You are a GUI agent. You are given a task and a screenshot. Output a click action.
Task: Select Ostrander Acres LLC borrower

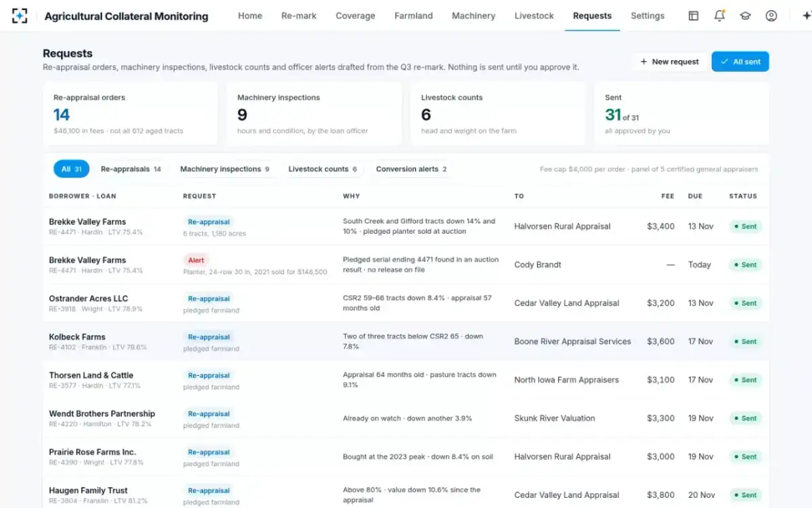[88, 299]
